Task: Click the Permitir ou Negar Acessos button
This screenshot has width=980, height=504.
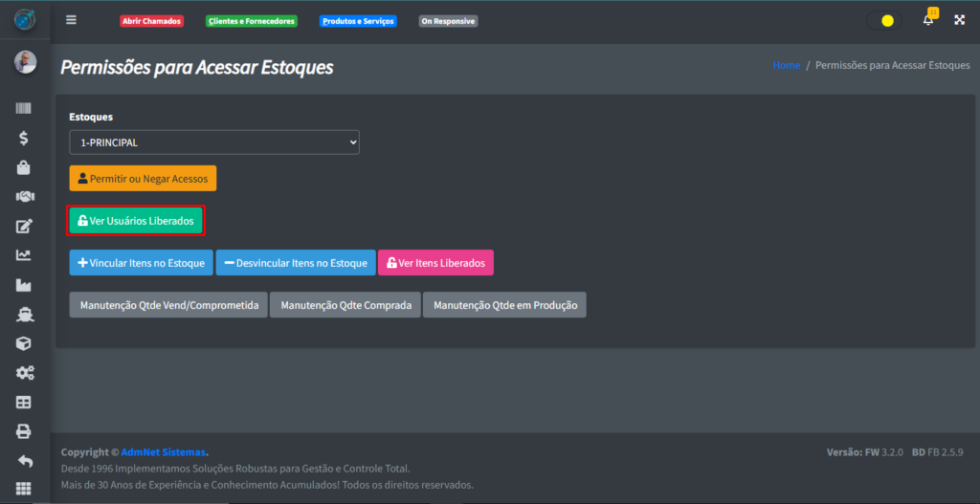Action: 143,179
